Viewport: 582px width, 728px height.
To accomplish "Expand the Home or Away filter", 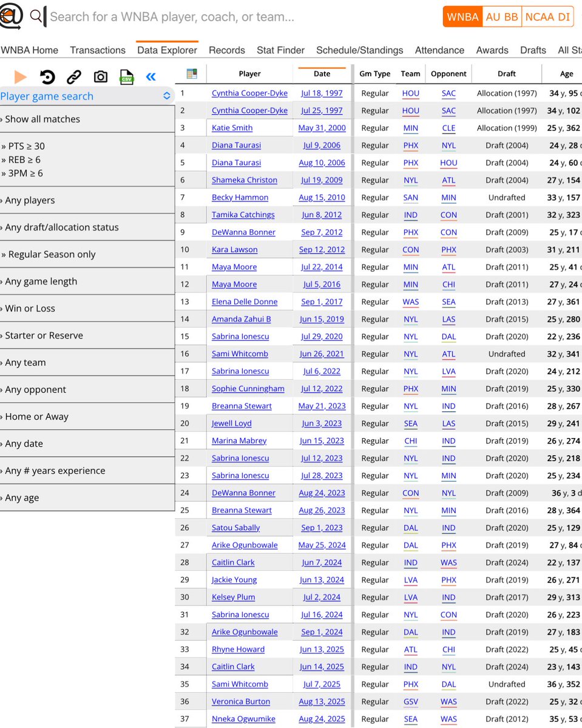I will pyautogui.click(x=87, y=417).
